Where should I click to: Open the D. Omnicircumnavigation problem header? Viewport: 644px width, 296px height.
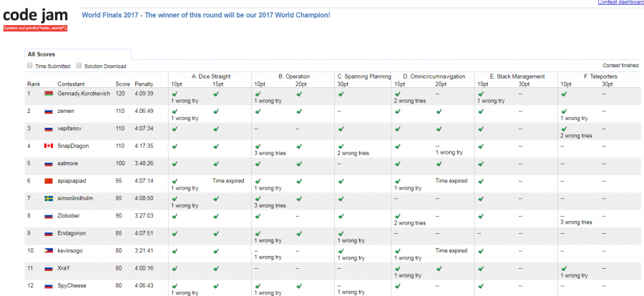434,76
